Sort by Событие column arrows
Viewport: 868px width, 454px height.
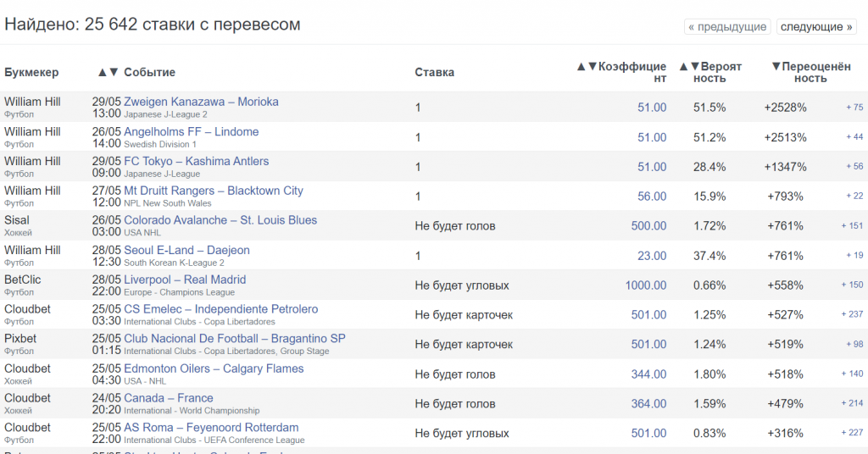[x=108, y=72]
